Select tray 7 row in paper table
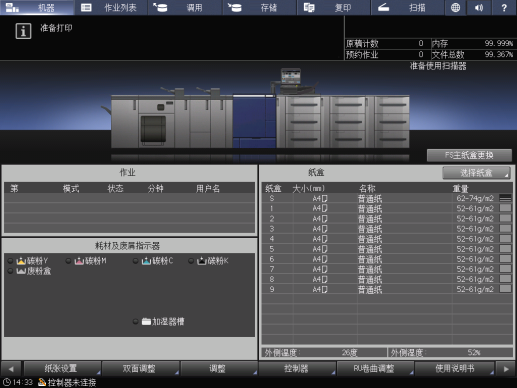517x388 pixels. point(387,269)
